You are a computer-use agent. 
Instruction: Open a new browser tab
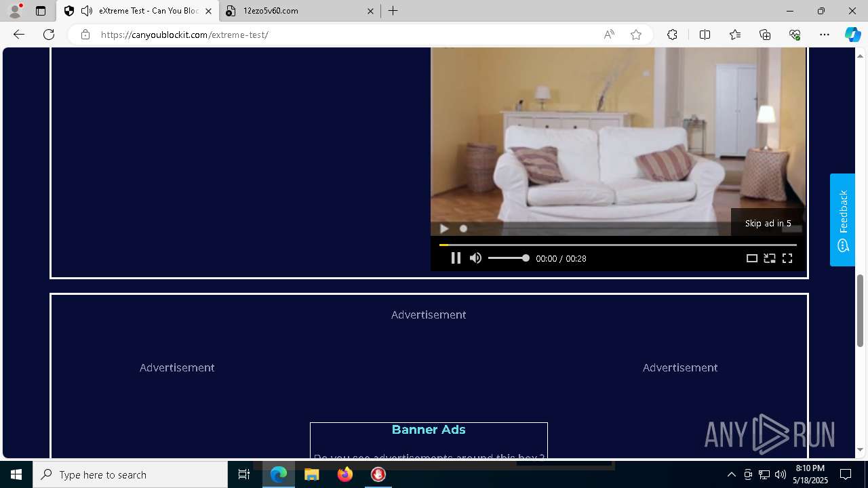(393, 11)
